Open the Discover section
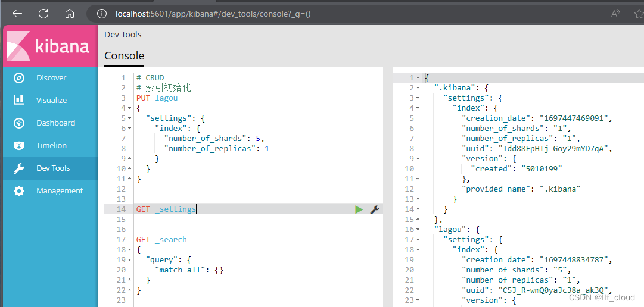The width and height of the screenshot is (644, 307). [x=51, y=78]
